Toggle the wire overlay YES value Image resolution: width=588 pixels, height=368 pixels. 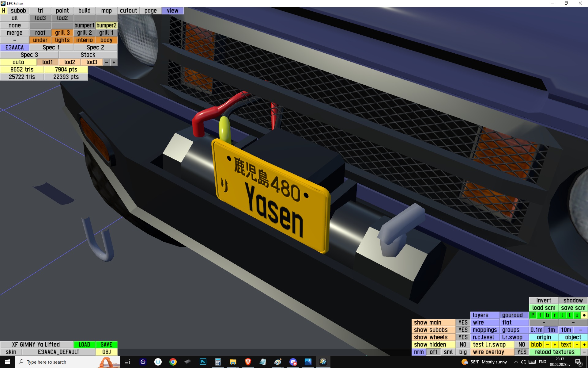coord(522,352)
